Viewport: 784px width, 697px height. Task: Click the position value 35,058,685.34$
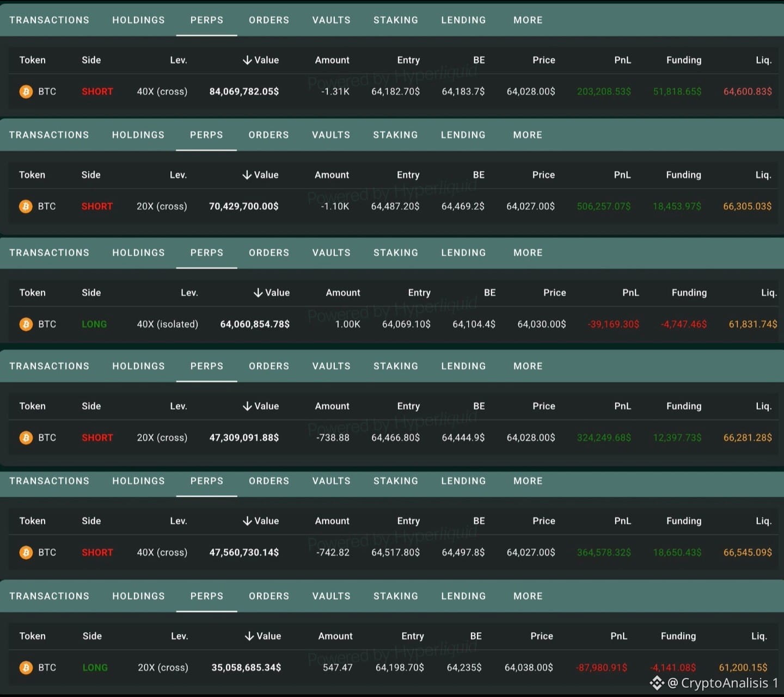click(x=246, y=668)
